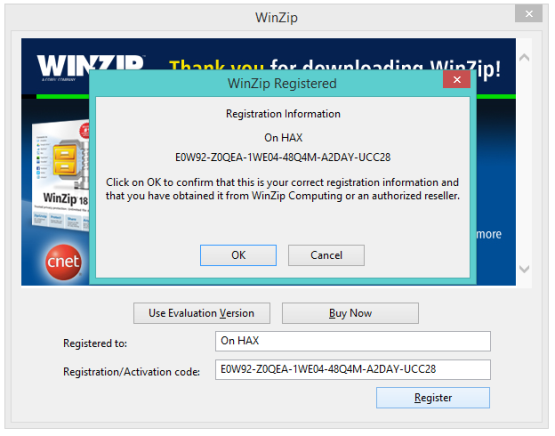Close the WinZip Registered dialog
Screen dimensions: 555x436
tap(457, 80)
